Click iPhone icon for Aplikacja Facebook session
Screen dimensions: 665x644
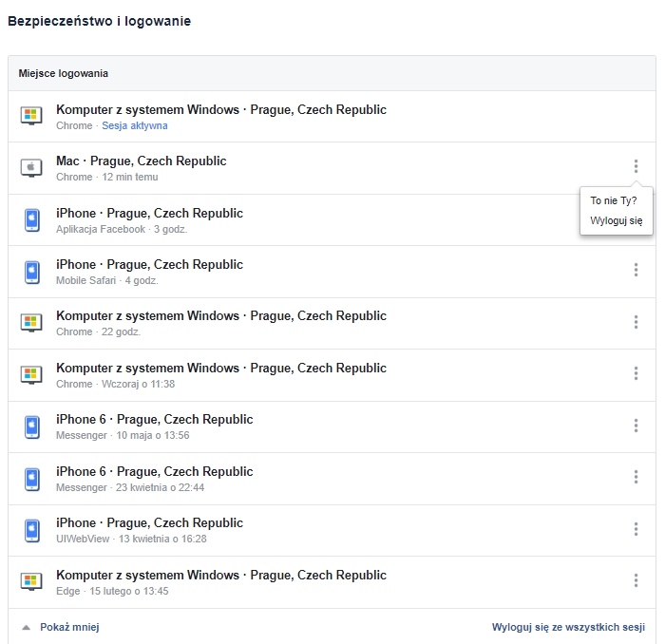32,220
